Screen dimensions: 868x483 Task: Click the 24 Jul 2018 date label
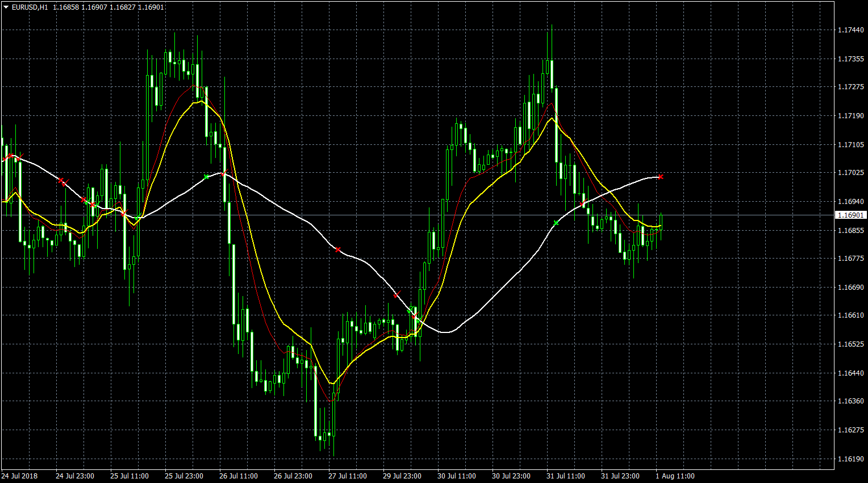(20, 476)
